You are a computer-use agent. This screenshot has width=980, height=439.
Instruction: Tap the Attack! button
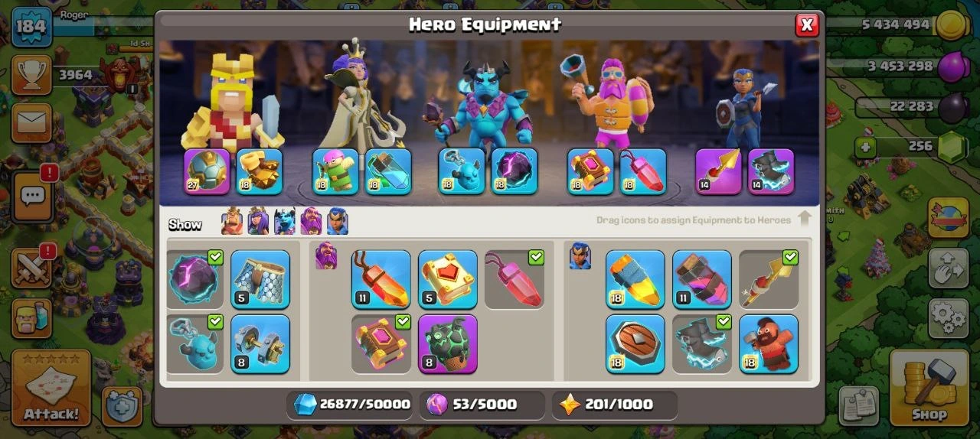[51, 388]
